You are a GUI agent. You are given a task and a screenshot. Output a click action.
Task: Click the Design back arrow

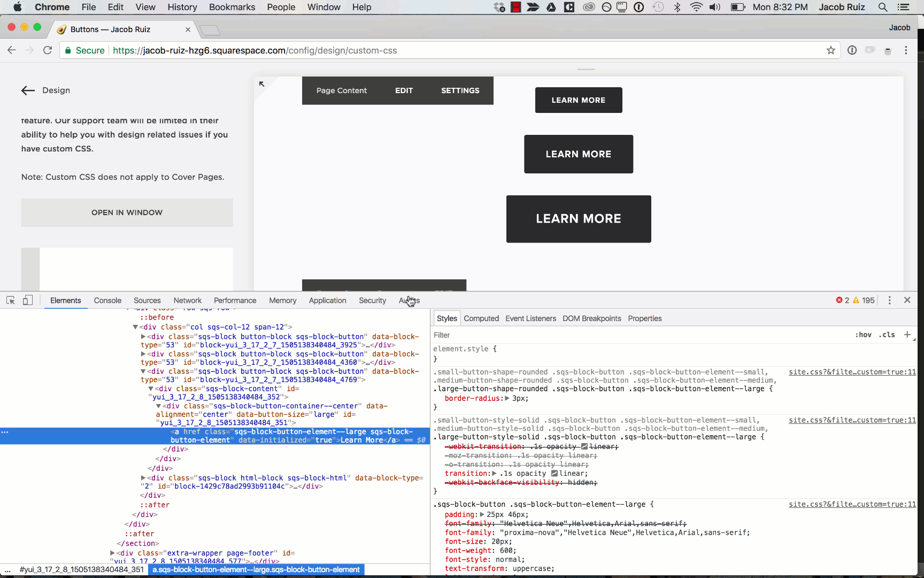tap(28, 90)
